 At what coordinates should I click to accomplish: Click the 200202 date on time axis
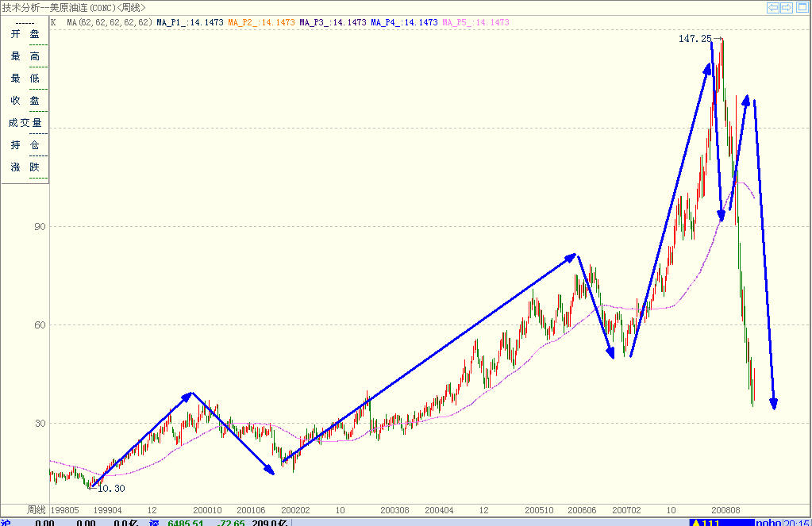click(x=295, y=510)
